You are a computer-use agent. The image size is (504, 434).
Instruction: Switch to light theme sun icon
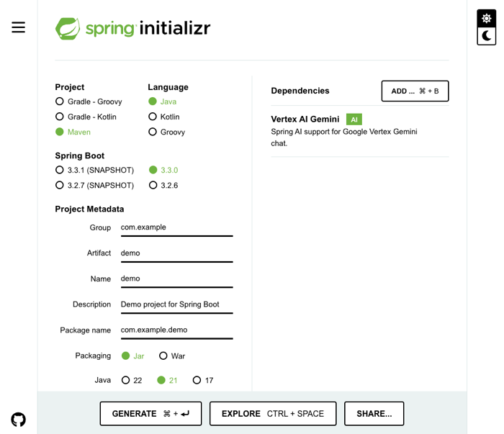[487, 19]
